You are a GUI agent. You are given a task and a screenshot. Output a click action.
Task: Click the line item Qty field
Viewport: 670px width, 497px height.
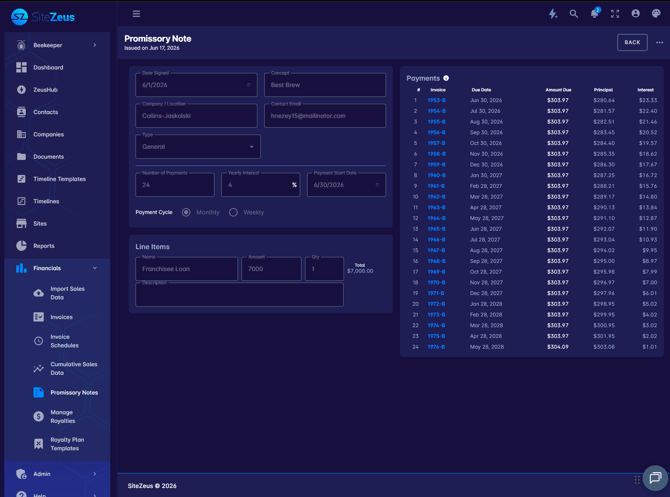(324, 269)
